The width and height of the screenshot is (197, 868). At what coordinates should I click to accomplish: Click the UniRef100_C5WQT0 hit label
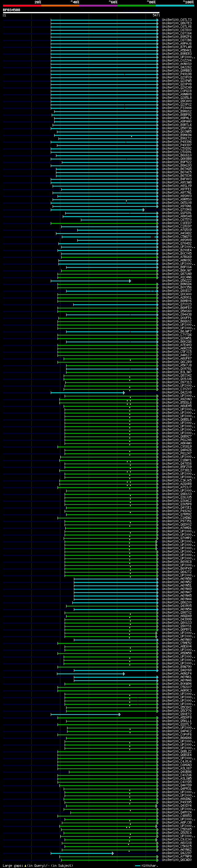(177, 236)
